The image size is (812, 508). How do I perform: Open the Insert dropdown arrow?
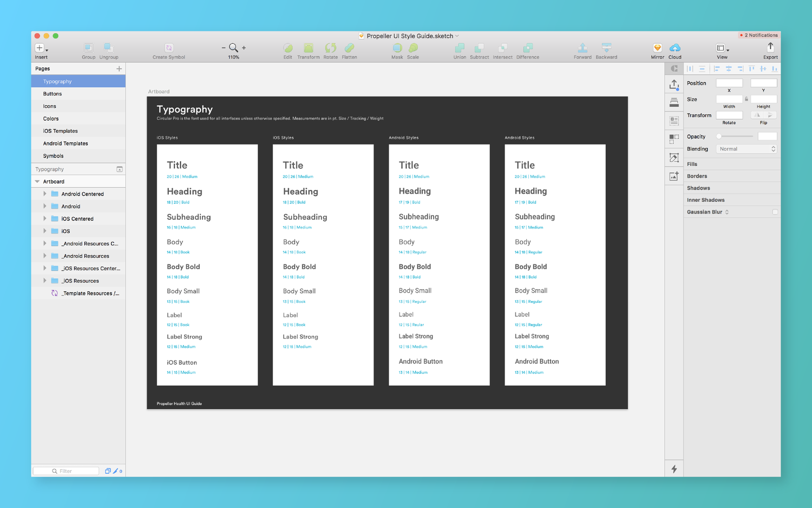click(x=47, y=50)
